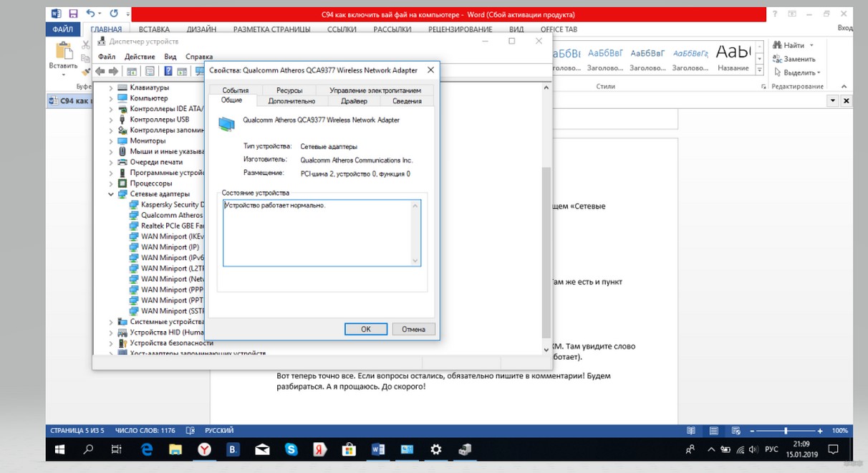Click Заменить in Word ribbon

tap(794, 59)
